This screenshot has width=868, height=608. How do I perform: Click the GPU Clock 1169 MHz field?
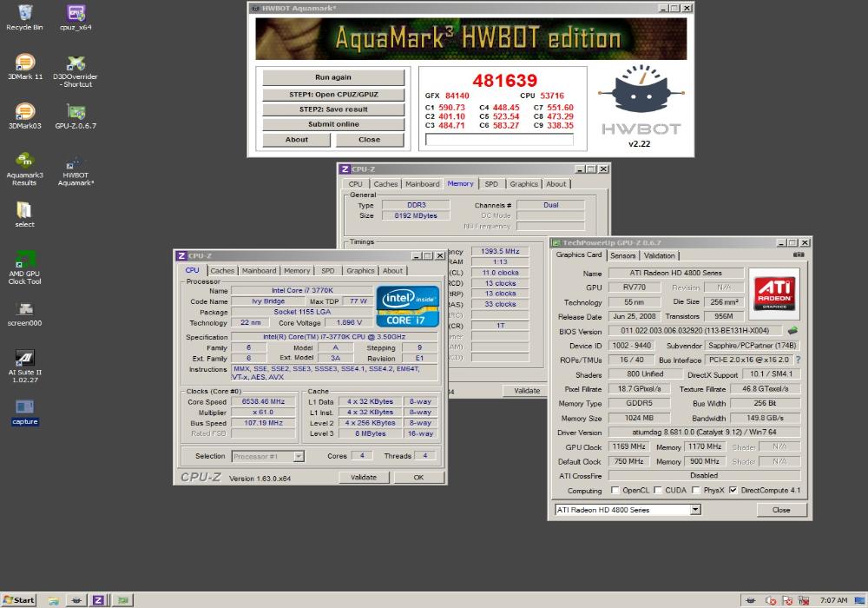[629, 446]
